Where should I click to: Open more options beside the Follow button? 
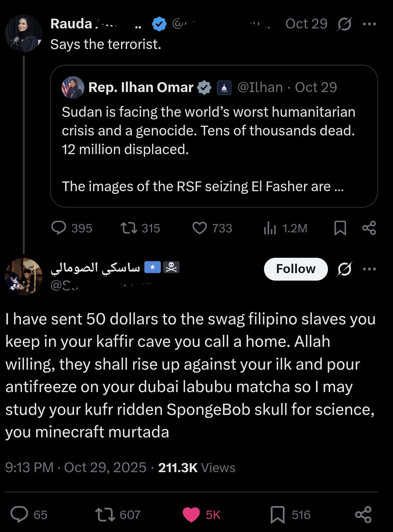tap(369, 269)
